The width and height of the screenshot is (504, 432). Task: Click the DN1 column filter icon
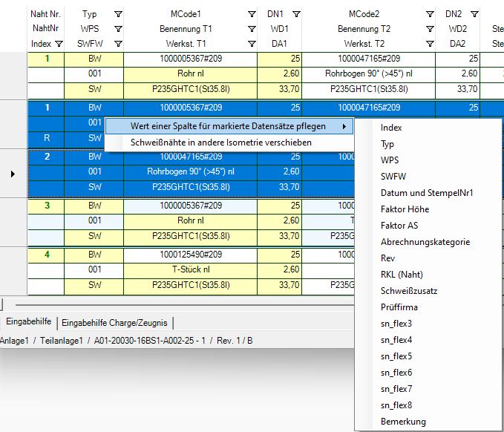coord(296,14)
